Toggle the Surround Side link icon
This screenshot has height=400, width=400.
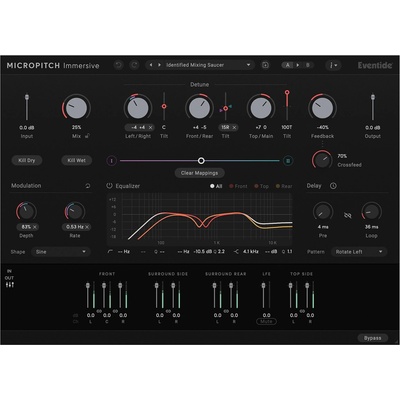click(x=168, y=311)
